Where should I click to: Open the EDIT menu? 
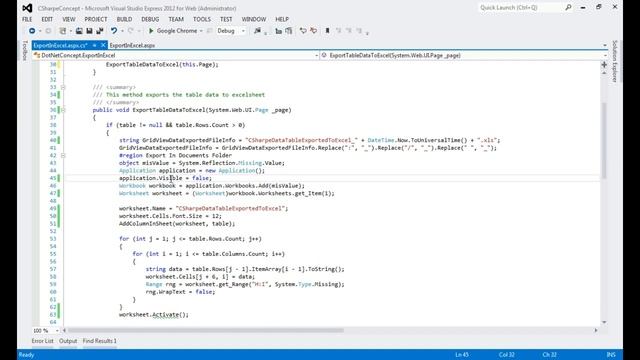(x=47, y=19)
